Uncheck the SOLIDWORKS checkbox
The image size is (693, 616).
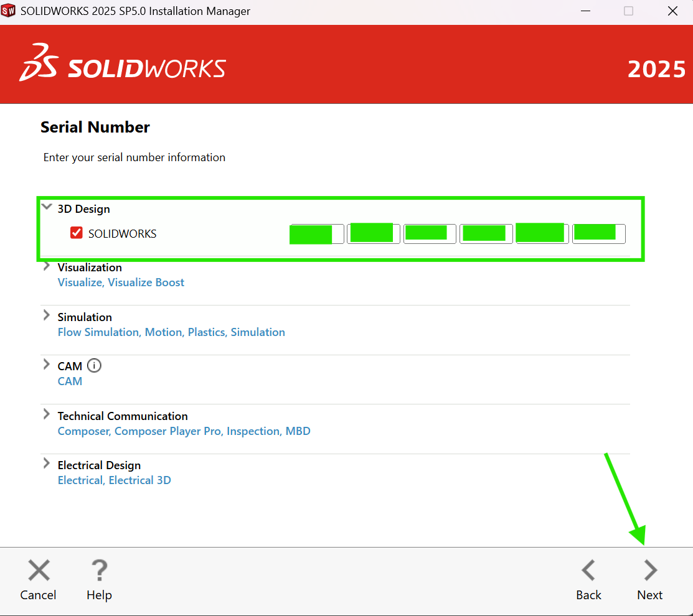(x=77, y=233)
